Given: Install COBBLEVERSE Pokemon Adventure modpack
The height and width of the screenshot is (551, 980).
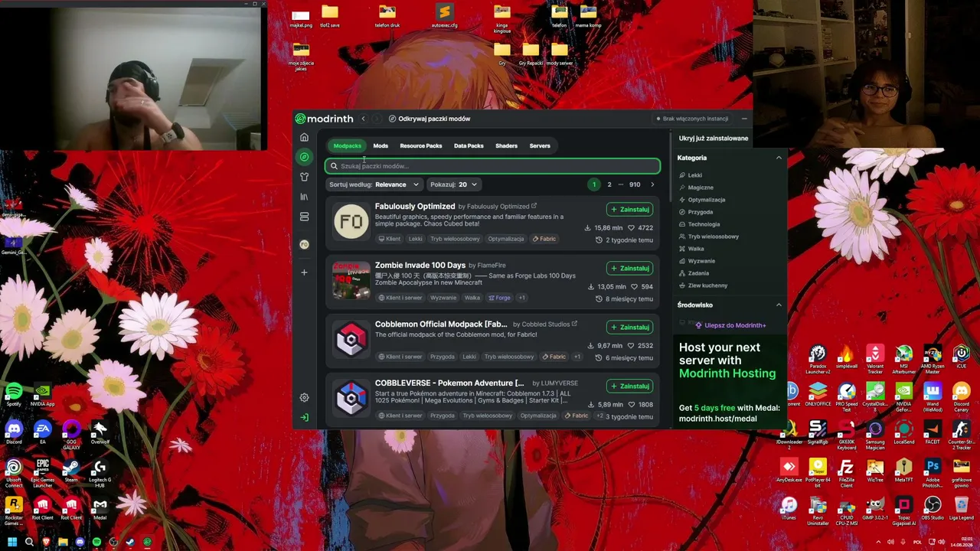Looking at the screenshot, I should pyautogui.click(x=629, y=386).
